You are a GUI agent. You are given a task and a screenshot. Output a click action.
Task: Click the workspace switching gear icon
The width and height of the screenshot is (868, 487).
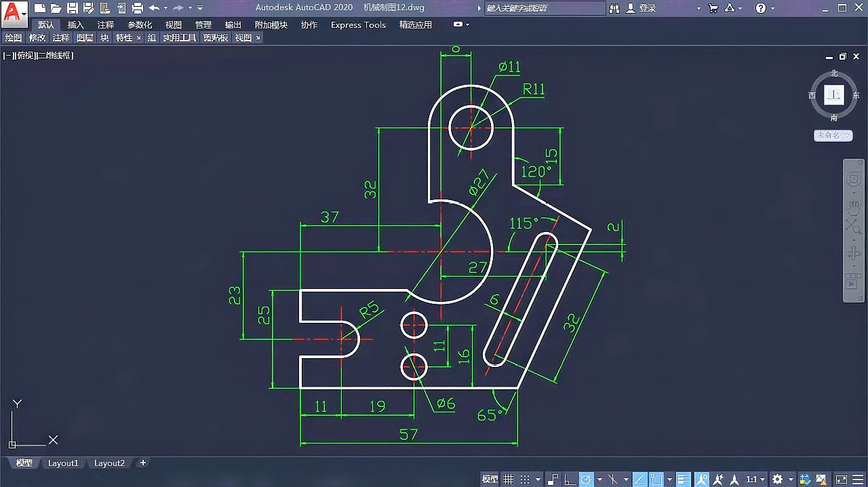(x=778, y=480)
